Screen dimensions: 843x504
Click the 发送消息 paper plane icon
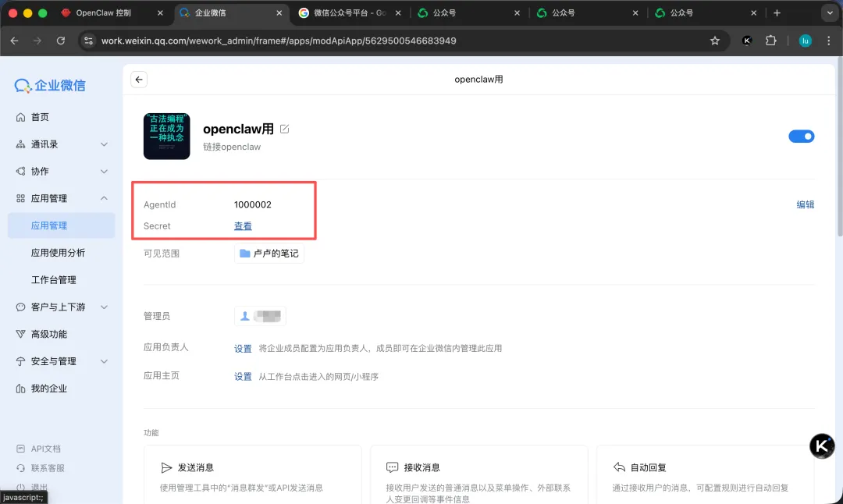coord(166,467)
